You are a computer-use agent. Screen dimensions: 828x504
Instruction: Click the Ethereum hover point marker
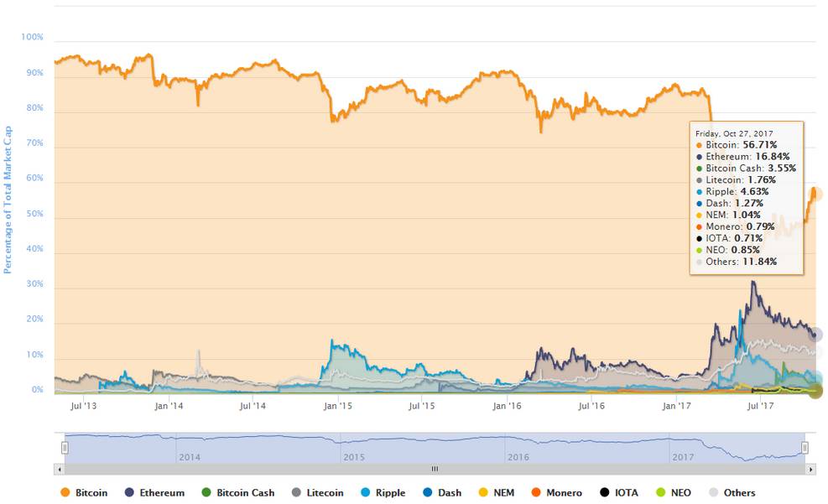coord(815,334)
